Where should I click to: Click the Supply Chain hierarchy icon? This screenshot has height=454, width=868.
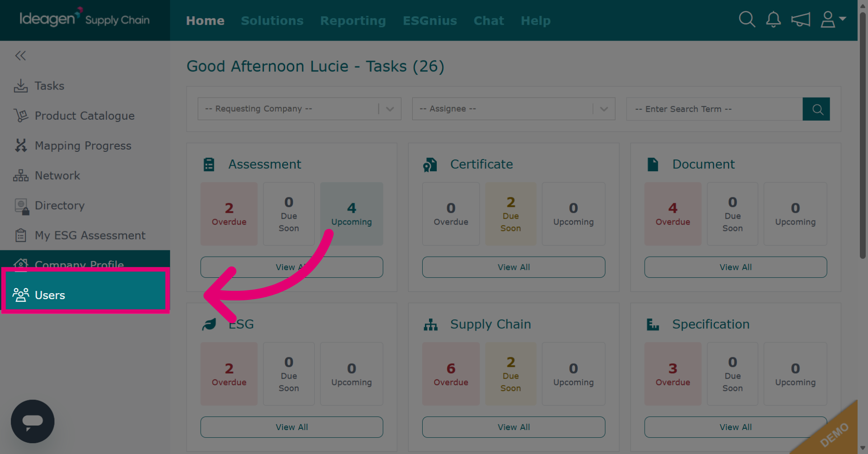[x=430, y=324]
